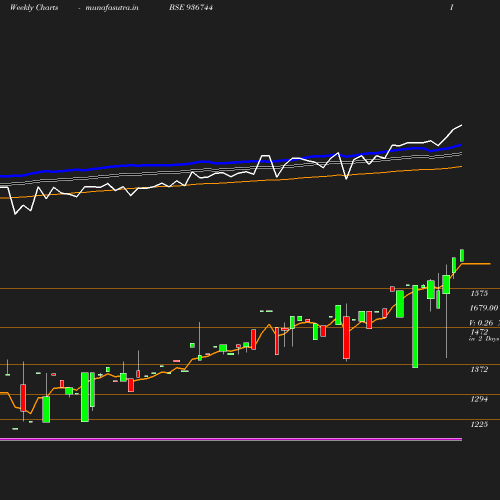Click the 1575 price level label

pyautogui.click(x=479, y=293)
